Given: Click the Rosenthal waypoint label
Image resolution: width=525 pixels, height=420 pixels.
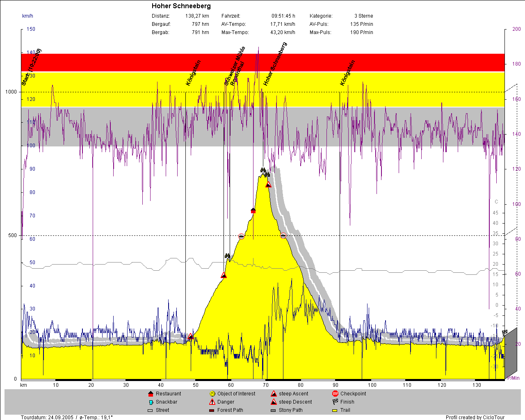Looking at the screenshot, I should 237,74.
